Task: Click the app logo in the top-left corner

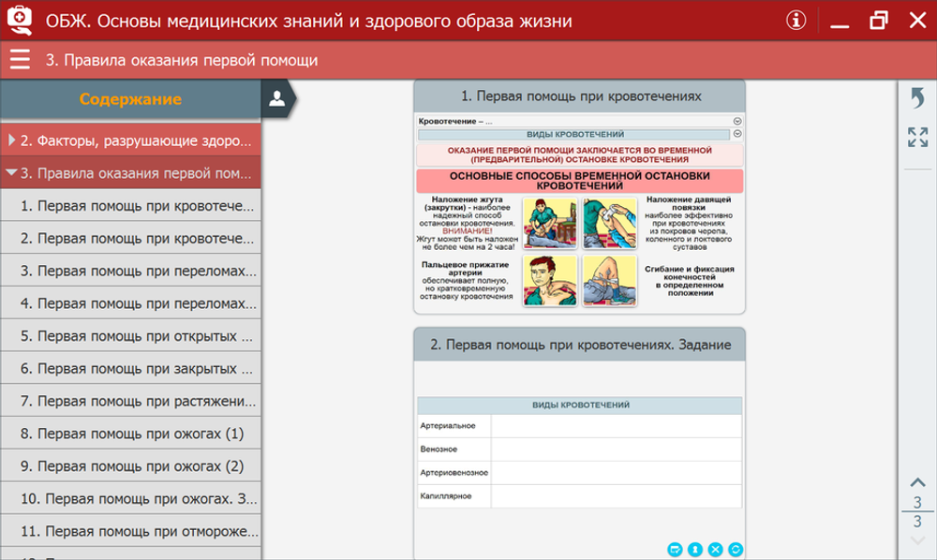Action: pyautogui.click(x=21, y=19)
